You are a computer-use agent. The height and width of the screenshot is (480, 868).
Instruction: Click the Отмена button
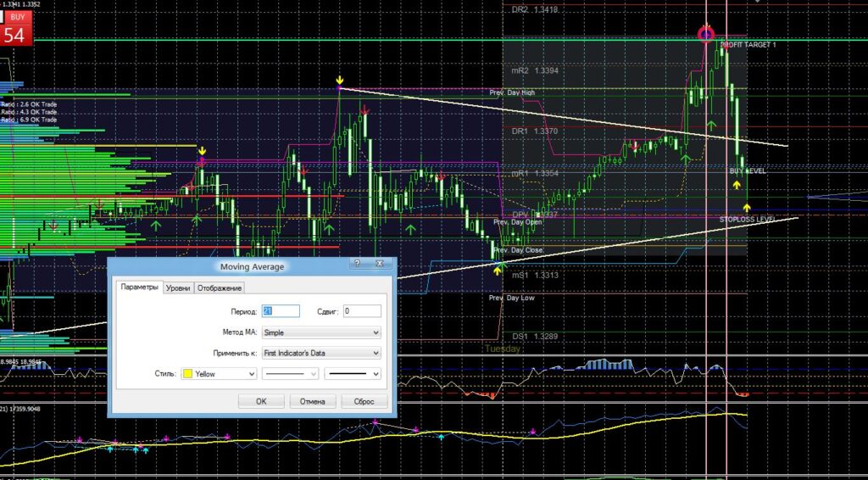312,401
